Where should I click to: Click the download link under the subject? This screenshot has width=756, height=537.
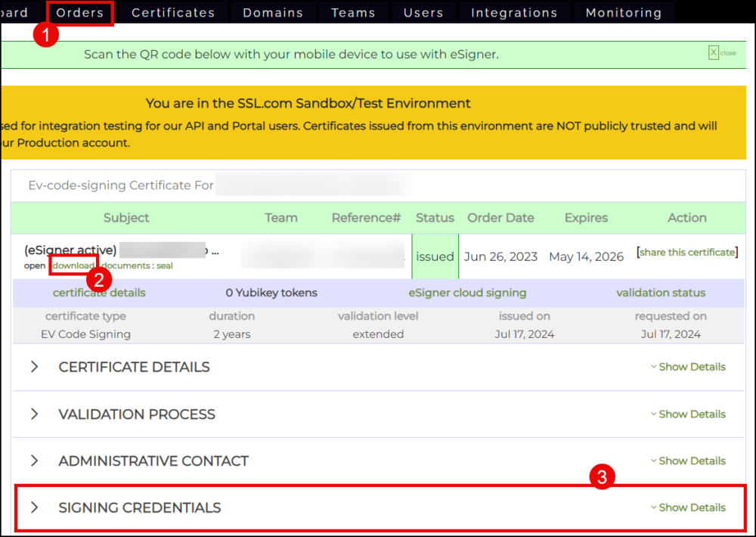pos(73,266)
